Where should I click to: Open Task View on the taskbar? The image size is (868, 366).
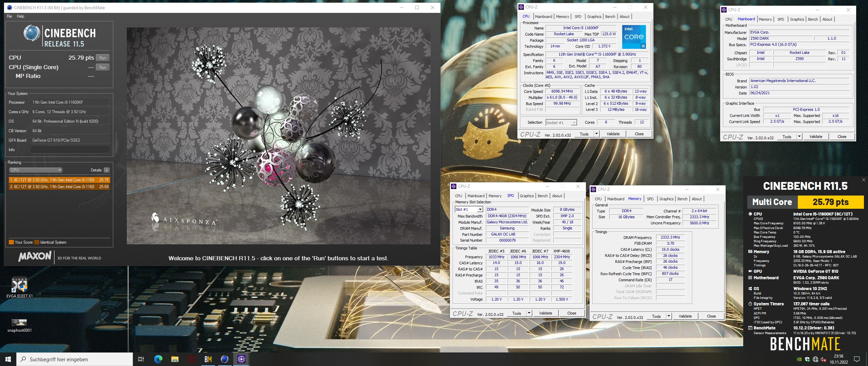tap(141, 359)
